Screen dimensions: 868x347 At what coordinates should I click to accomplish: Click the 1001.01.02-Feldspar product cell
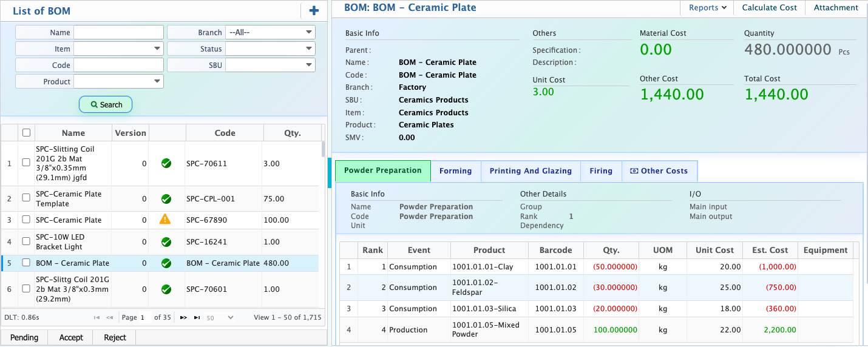[x=489, y=288]
